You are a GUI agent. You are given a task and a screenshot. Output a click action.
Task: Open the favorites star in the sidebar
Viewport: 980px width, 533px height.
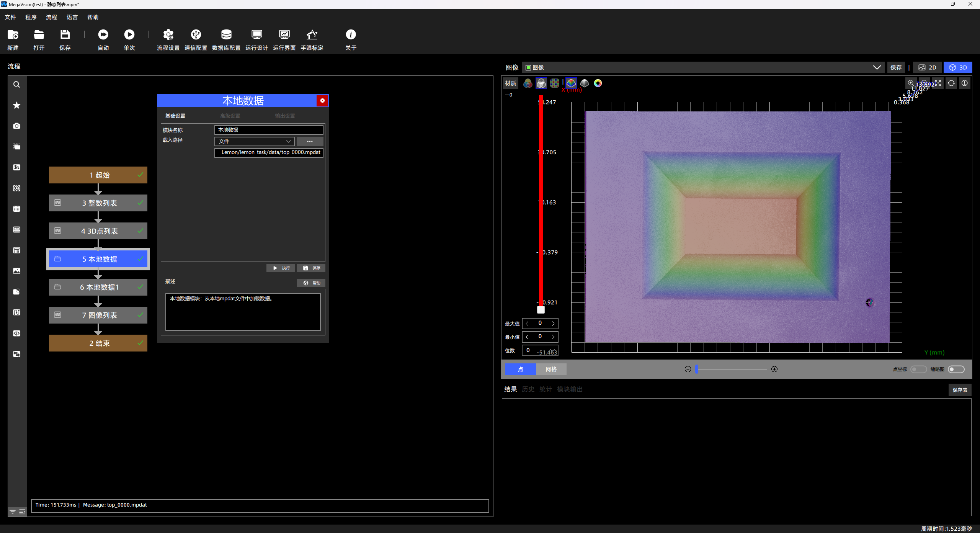[17, 105]
